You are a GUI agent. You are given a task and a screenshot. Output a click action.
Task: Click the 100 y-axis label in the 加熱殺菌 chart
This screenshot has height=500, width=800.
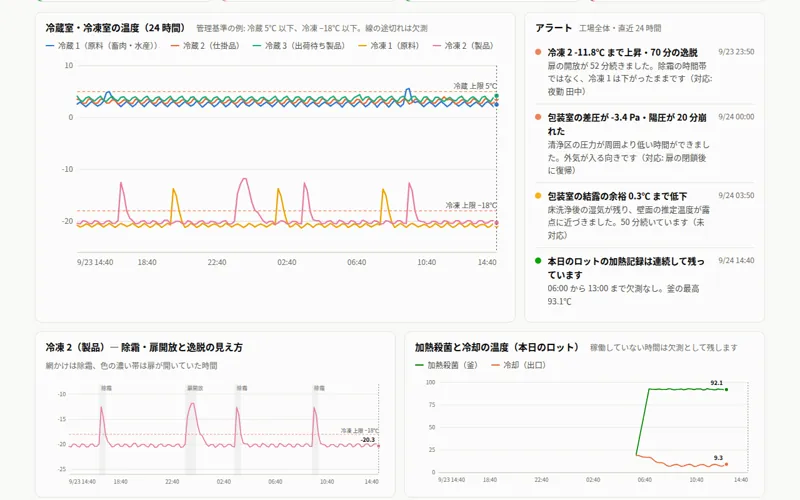pyautogui.click(x=430, y=382)
